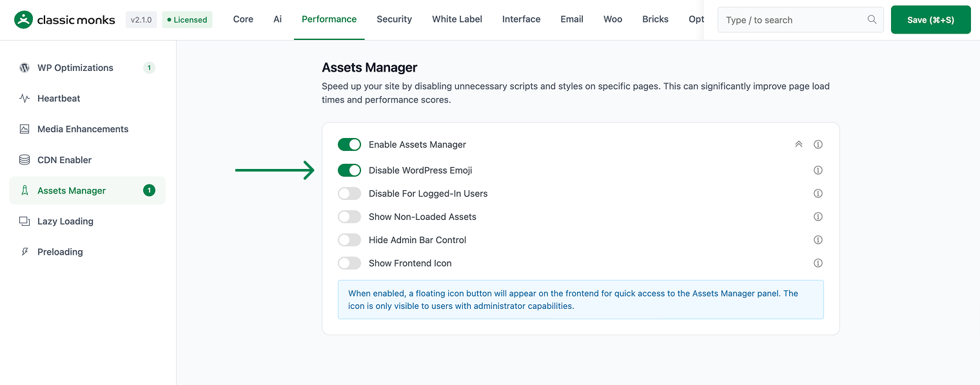Click the search magnifier icon

click(872, 19)
